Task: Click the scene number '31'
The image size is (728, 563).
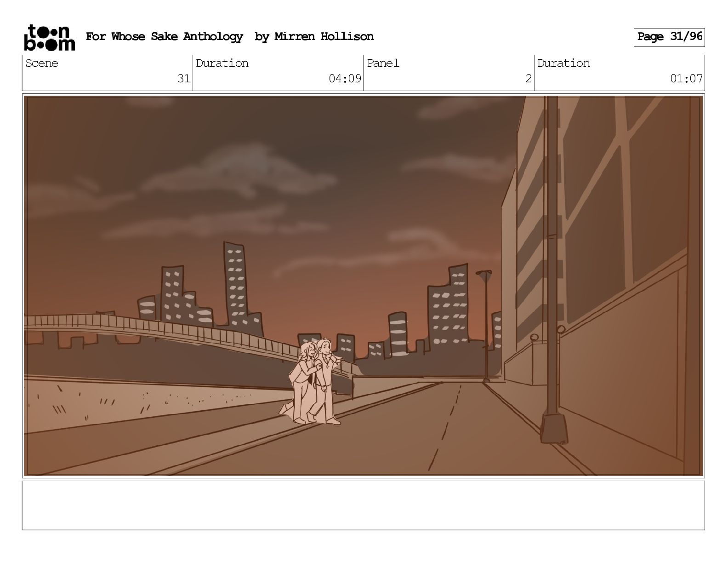Action: (x=184, y=79)
